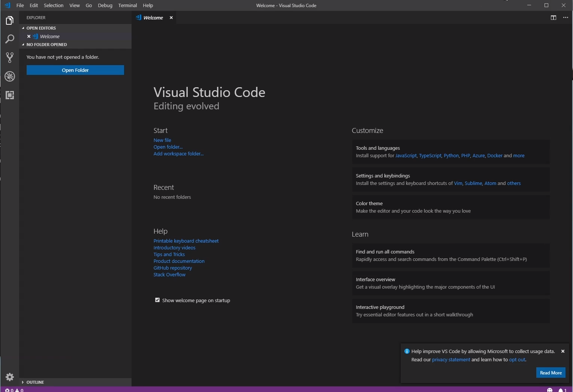
Task: Click the Open Folder button
Action: tap(75, 70)
